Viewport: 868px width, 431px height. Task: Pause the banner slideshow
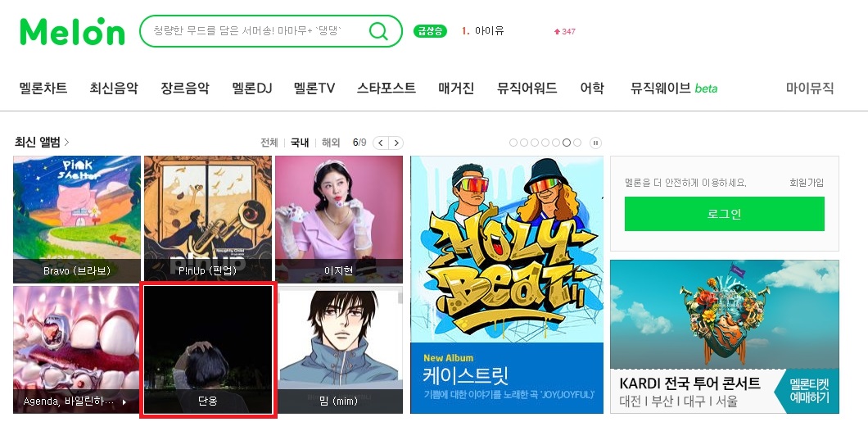pos(595,143)
